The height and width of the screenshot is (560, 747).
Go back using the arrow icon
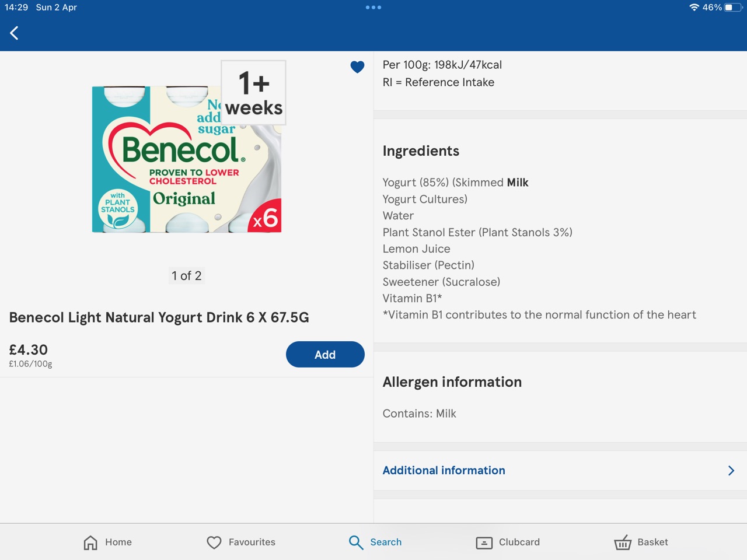pyautogui.click(x=15, y=33)
